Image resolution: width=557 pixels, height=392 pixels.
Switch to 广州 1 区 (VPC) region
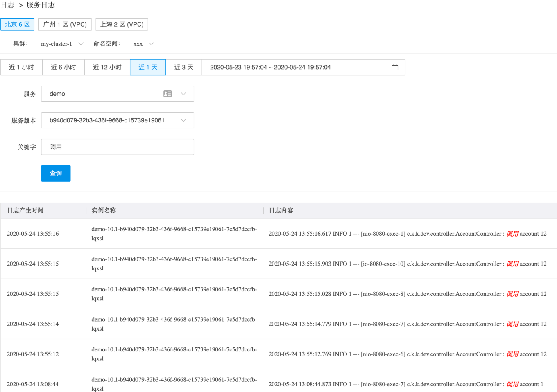pyautogui.click(x=65, y=25)
